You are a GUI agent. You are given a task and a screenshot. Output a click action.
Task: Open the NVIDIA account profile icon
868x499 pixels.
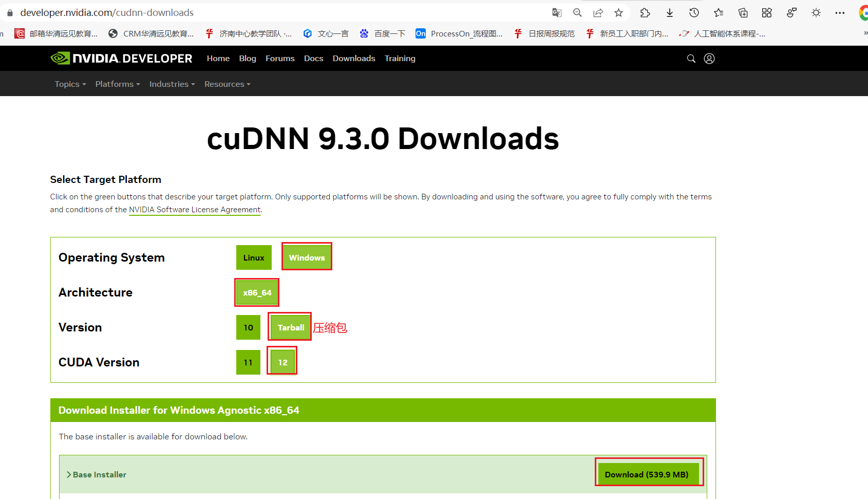click(709, 59)
